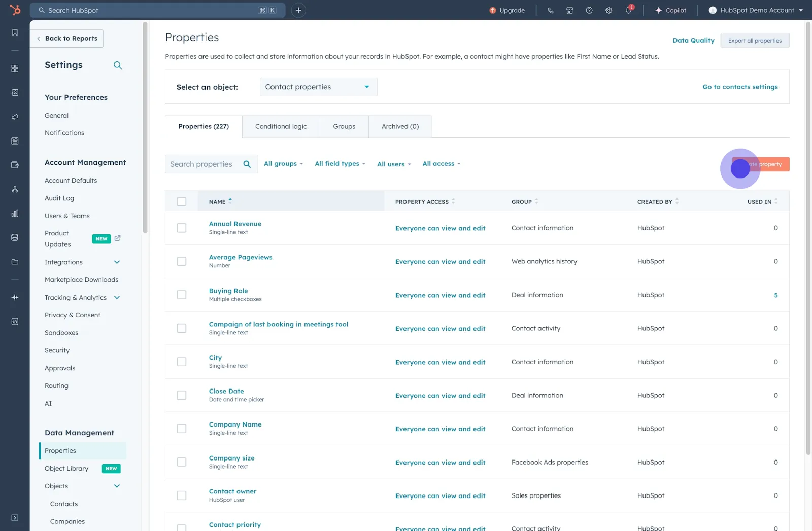The height and width of the screenshot is (531, 812).
Task: Click the main page vertical scrollbar
Action: (x=808, y=238)
